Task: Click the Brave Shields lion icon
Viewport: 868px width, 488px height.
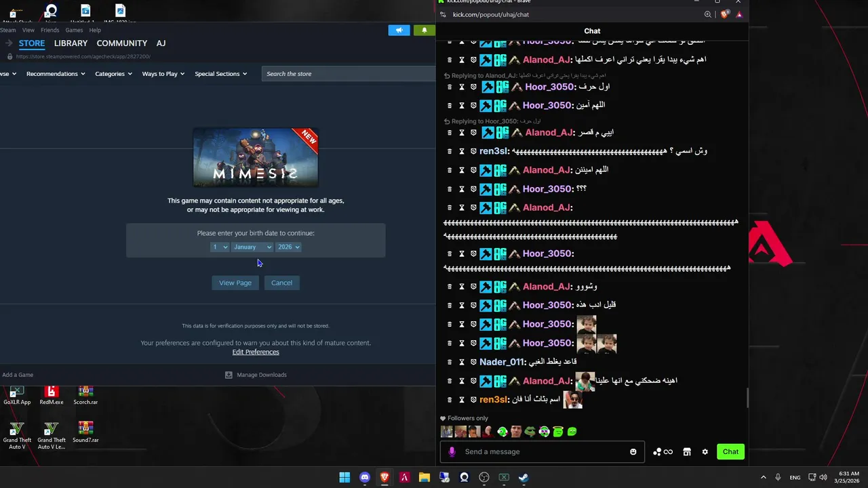Action: click(x=726, y=14)
